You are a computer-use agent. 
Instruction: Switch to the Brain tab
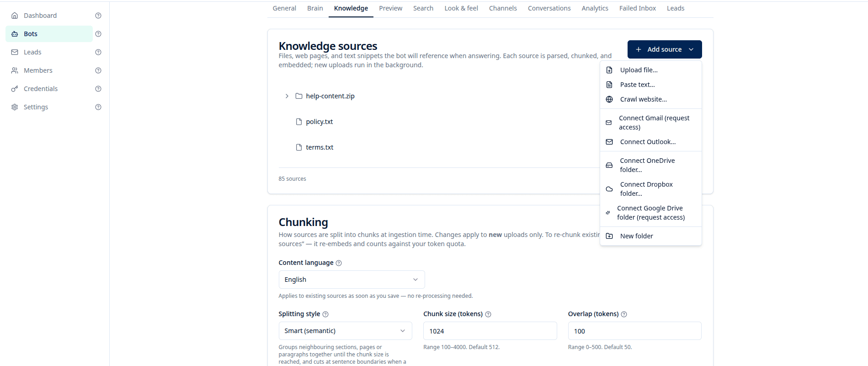click(x=315, y=8)
